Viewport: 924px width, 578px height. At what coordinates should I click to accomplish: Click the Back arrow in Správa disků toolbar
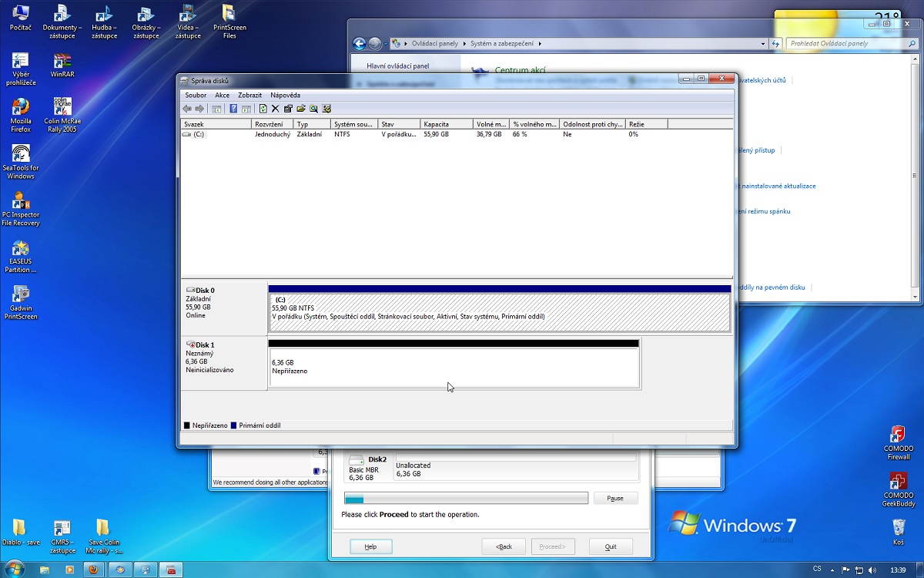coord(187,109)
